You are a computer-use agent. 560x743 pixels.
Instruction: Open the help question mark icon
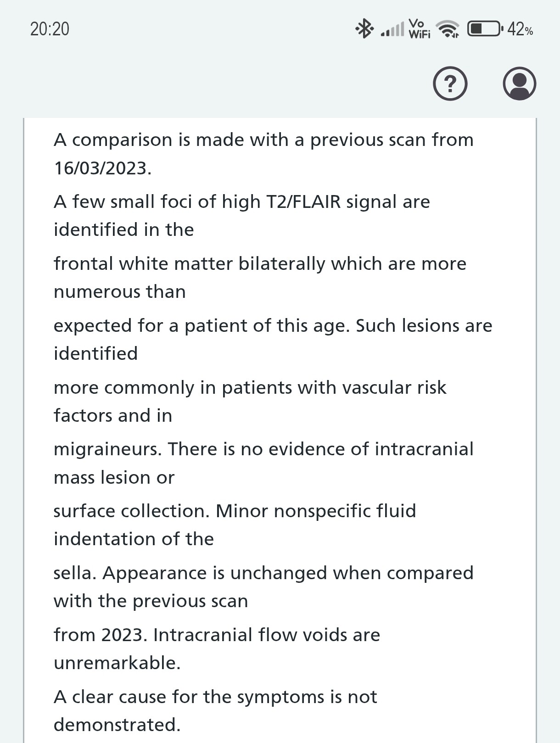coord(450,84)
